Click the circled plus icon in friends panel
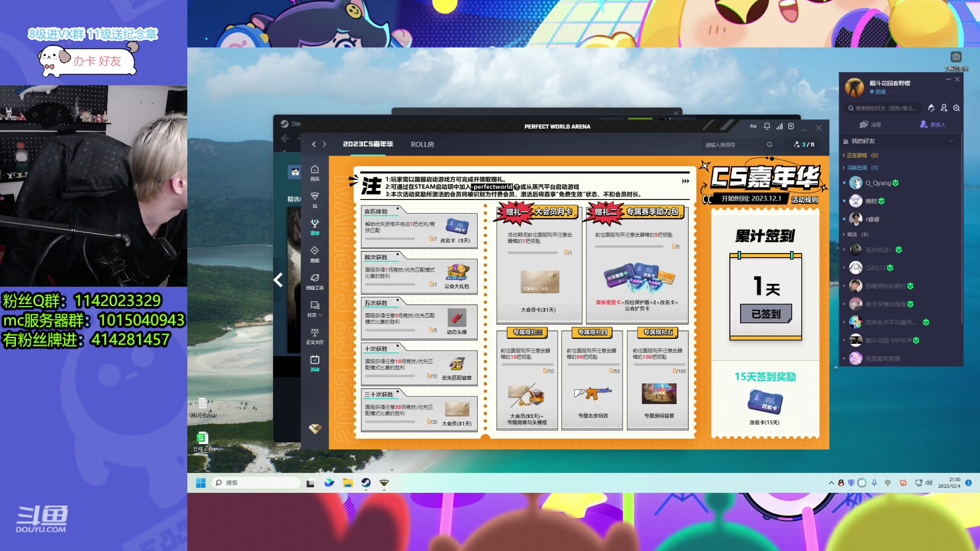 957,108
